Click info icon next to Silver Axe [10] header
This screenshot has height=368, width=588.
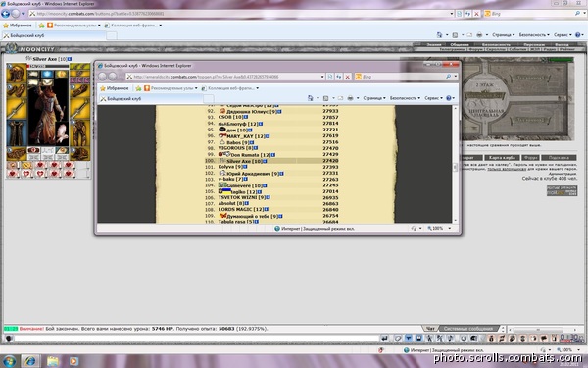point(70,59)
